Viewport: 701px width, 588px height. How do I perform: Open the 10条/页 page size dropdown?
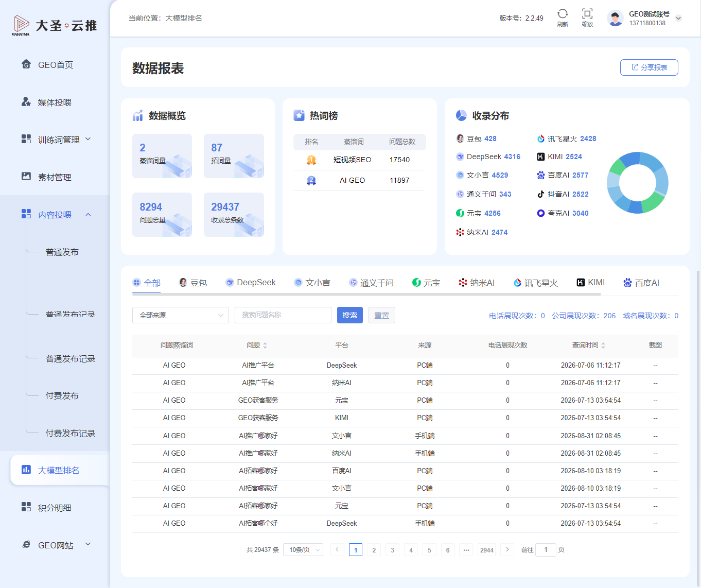[303, 550]
